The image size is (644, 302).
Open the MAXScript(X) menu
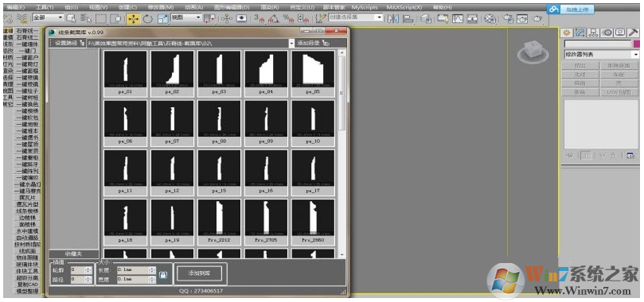coord(404,7)
